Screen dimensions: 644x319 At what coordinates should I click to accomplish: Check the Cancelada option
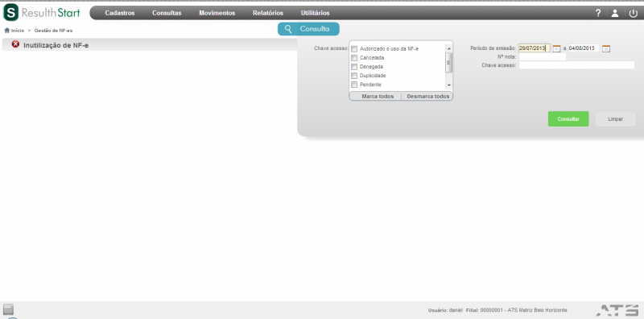(x=354, y=58)
